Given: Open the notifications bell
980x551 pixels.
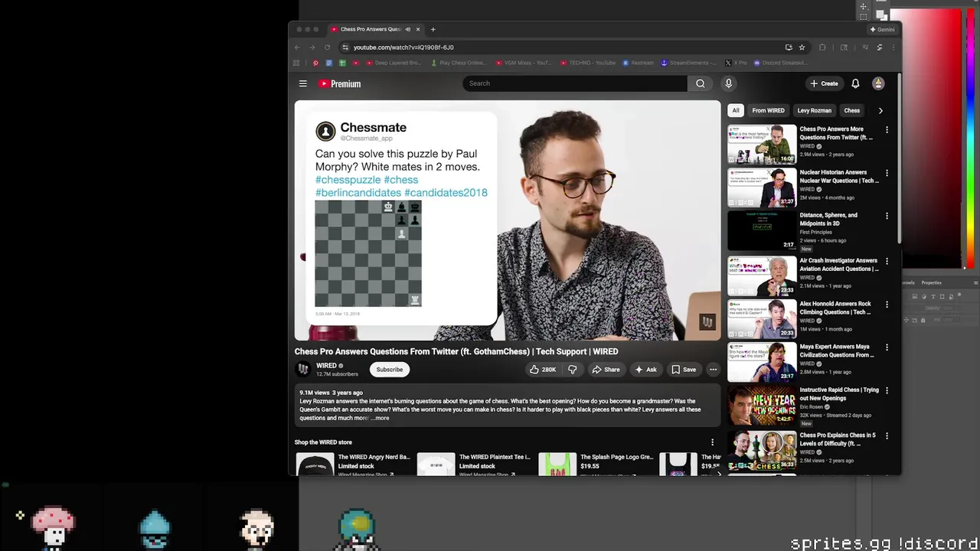Looking at the screenshot, I should point(855,83).
